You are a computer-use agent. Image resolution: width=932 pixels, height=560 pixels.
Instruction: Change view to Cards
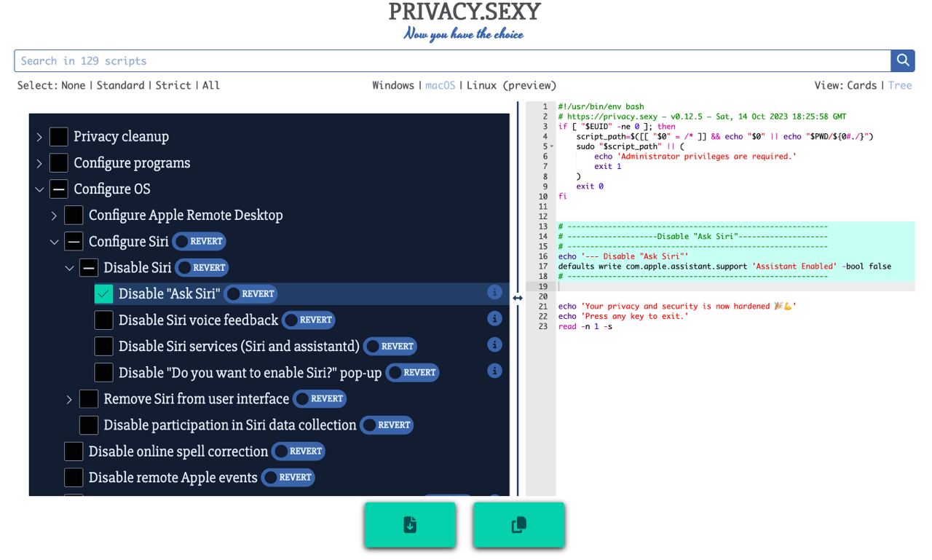pyautogui.click(x=861, y=85)
